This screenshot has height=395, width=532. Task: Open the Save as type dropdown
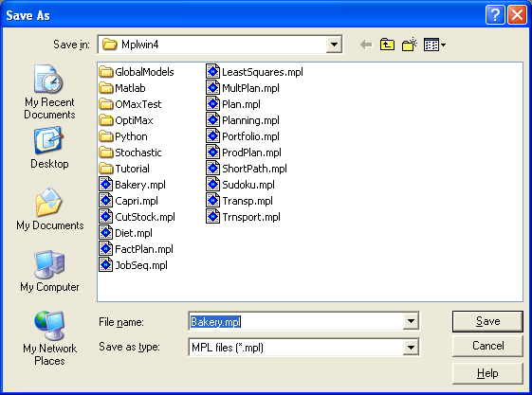tap(411, 348)
